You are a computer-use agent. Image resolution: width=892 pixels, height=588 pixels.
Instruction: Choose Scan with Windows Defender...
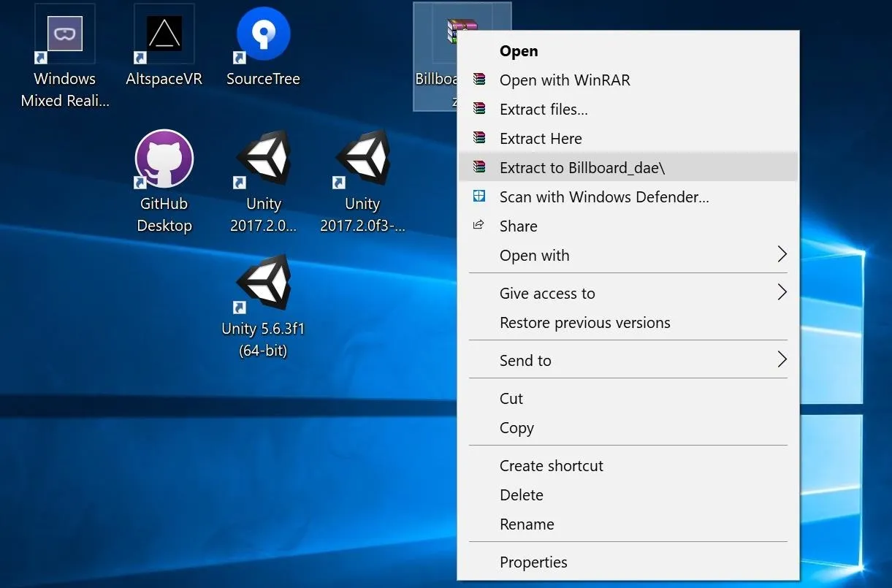pos(628,197)
